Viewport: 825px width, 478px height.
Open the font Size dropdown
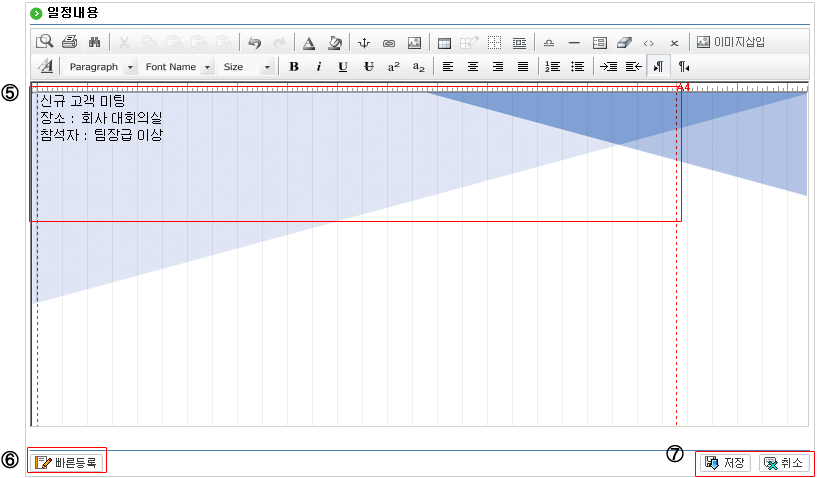pos(246,67)
